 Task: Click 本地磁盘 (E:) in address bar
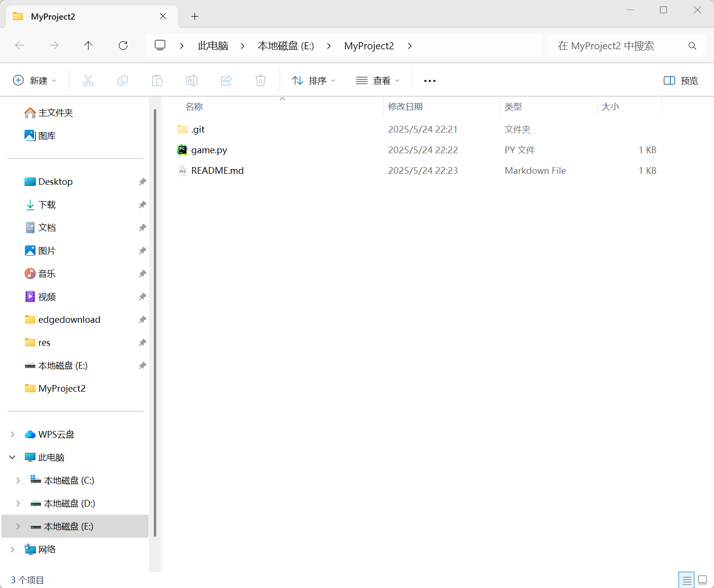286,46
